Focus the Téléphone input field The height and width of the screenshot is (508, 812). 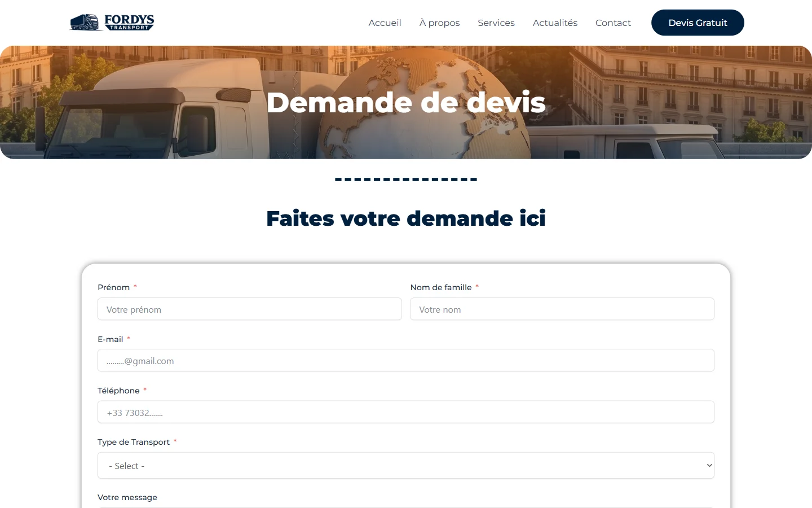[x=406, y=412]
